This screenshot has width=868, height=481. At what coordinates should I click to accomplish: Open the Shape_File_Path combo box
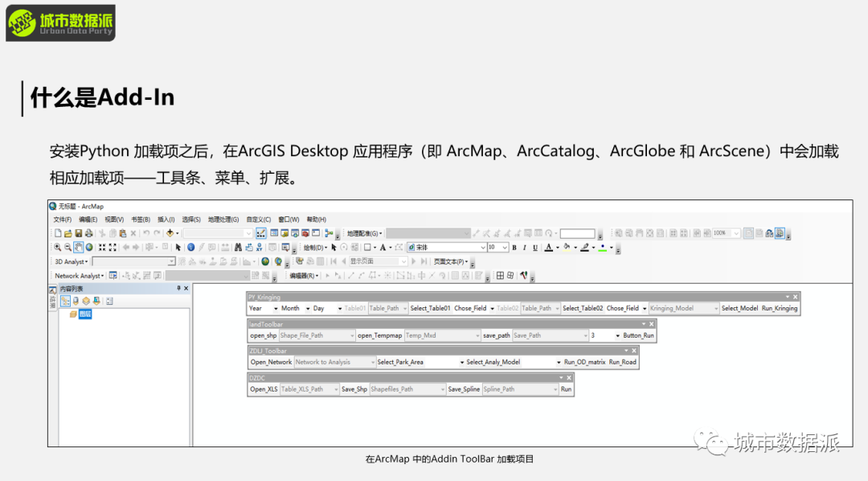317,335
